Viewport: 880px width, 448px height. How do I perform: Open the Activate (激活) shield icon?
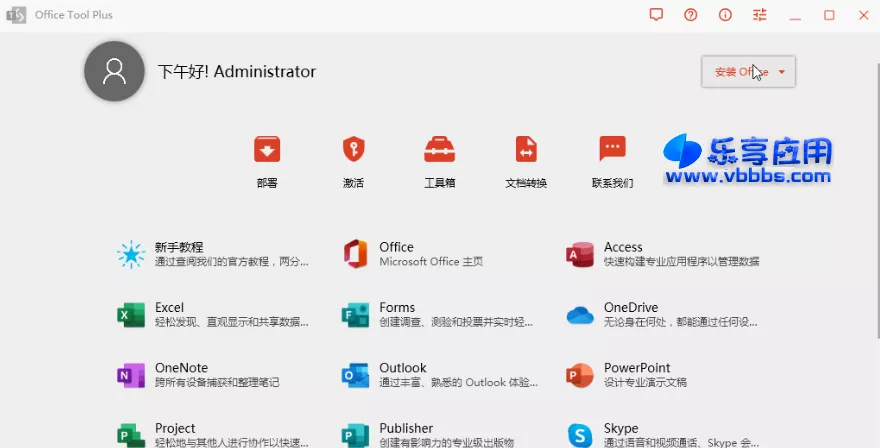[354, 149]
